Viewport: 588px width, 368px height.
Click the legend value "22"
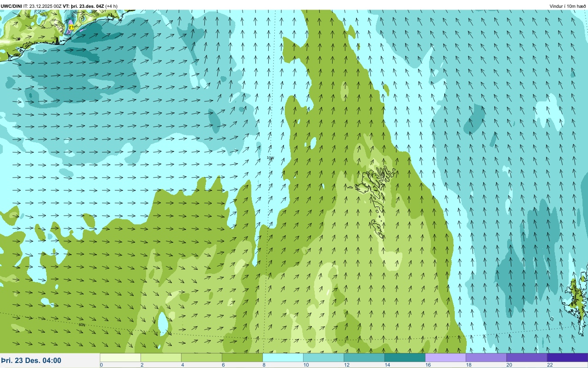550,365
